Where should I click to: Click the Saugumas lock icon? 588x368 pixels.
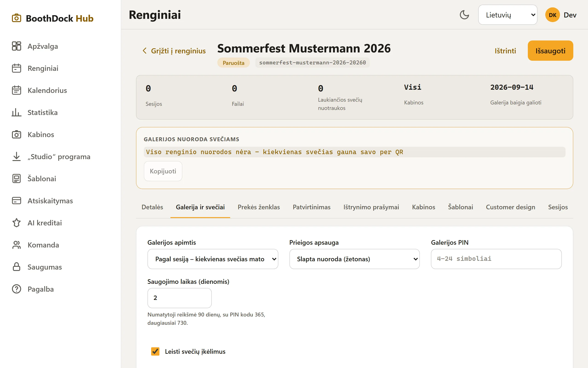pos(16,267)
